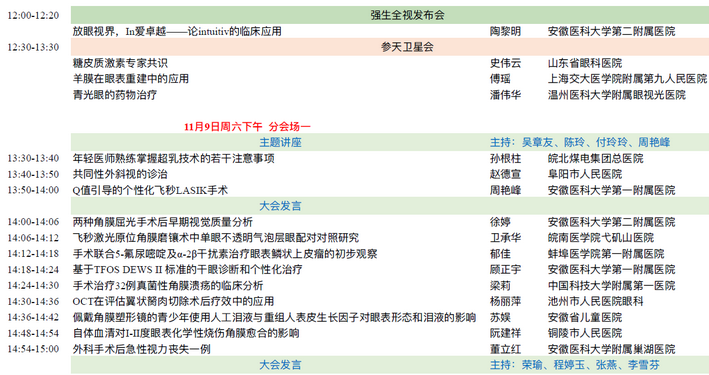Select OCT在评估翼状胬肉切除术后疗效中的应用
This screenshot has width=709, height=375.
click(x=174, y=301)
